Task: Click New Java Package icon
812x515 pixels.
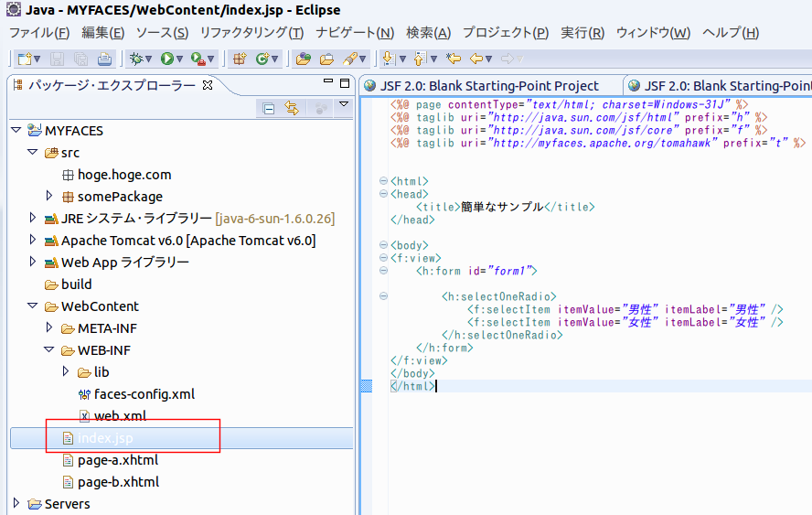Action: [240, 59]
